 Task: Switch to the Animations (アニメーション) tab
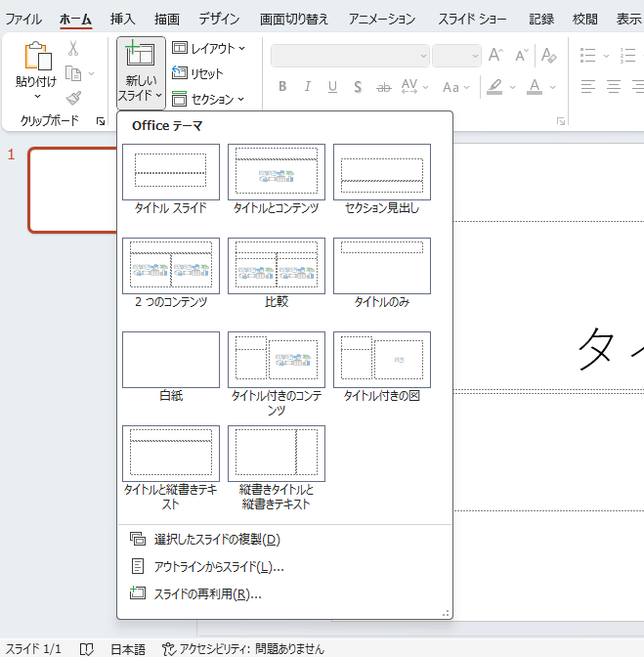click(x=382, y=19)
